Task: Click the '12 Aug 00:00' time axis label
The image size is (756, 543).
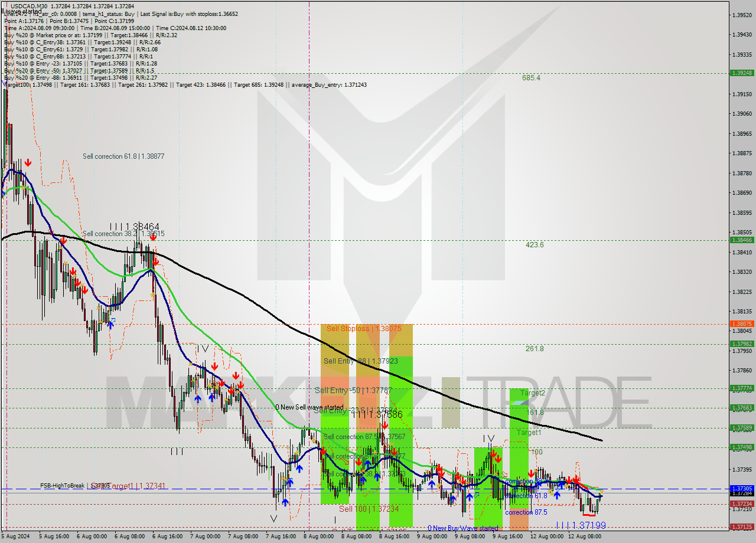Action: point(546,537)
